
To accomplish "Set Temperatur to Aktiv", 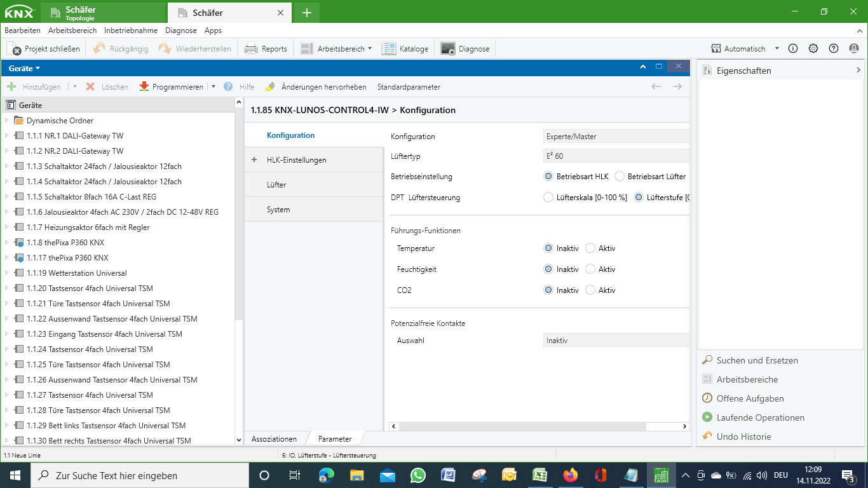I will point(590,248).
